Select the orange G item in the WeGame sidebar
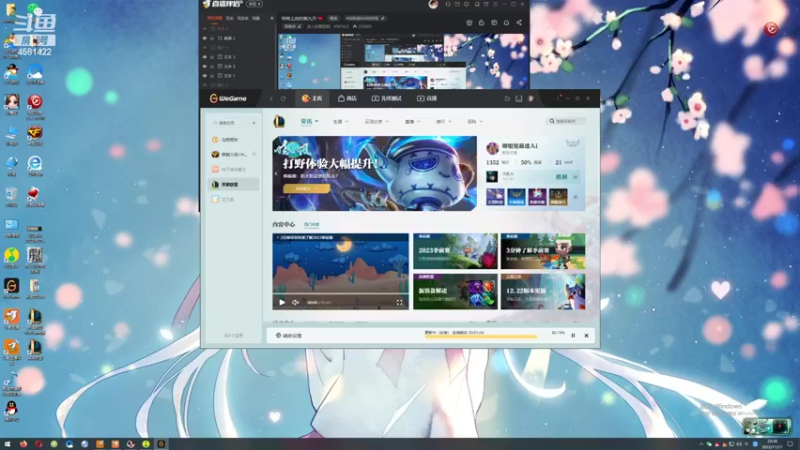The width and height of the screenshot is (800, 450). [x=233, y=139]
